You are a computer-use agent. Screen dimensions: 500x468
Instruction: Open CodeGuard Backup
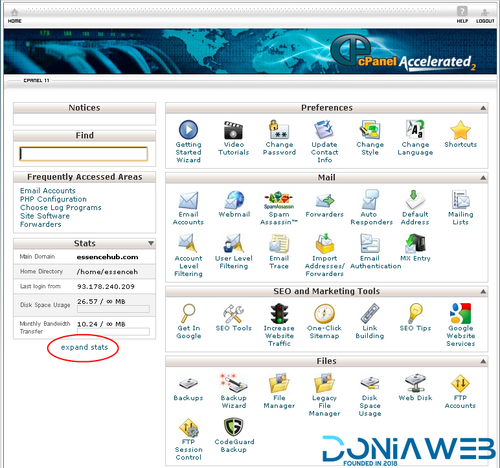(x=234, y=435)
